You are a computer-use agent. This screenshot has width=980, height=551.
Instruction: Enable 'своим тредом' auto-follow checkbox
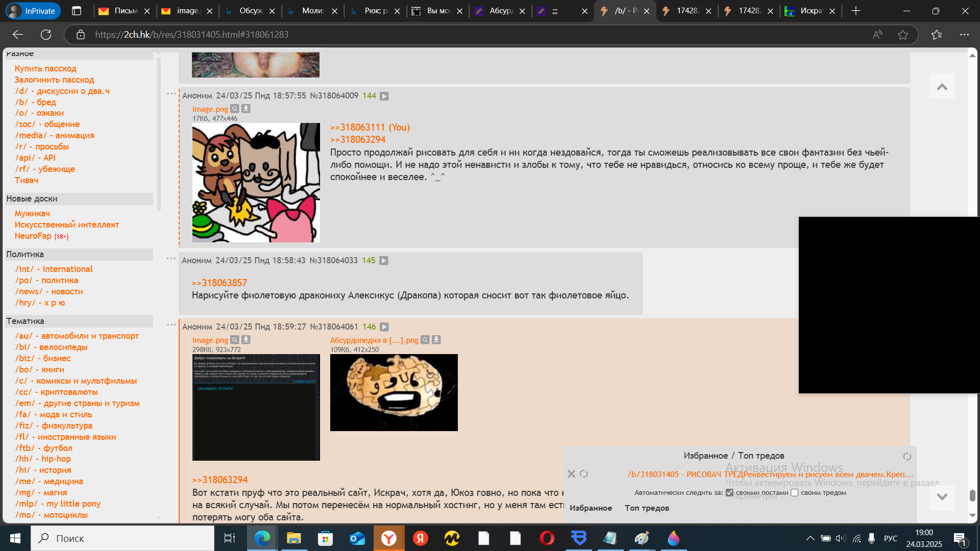tap(794, 493)
